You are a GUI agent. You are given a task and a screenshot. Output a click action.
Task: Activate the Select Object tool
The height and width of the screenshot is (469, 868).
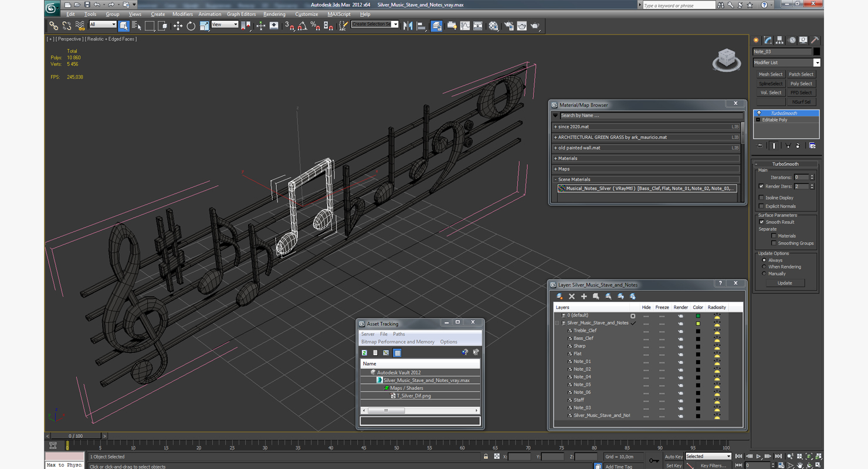pyautogui.click(x=124, y=26)
